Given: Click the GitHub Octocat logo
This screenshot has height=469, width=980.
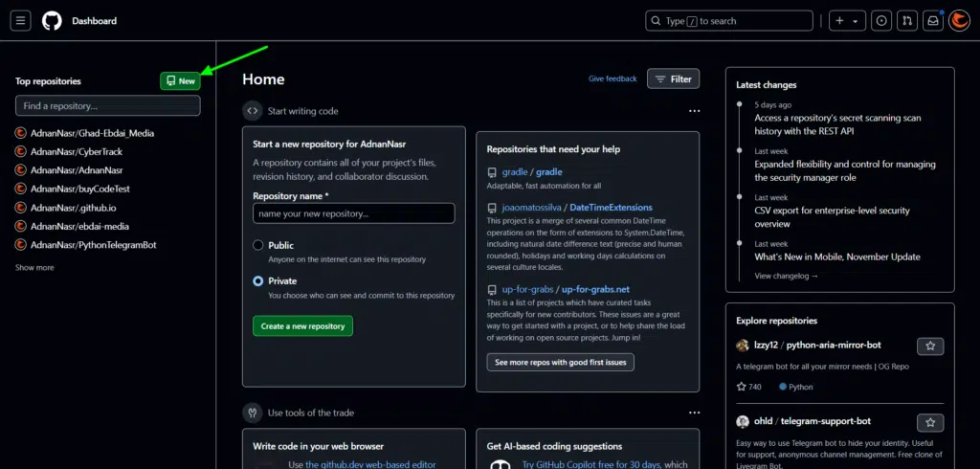Looking at the screenshot, I should coord(52,21).
